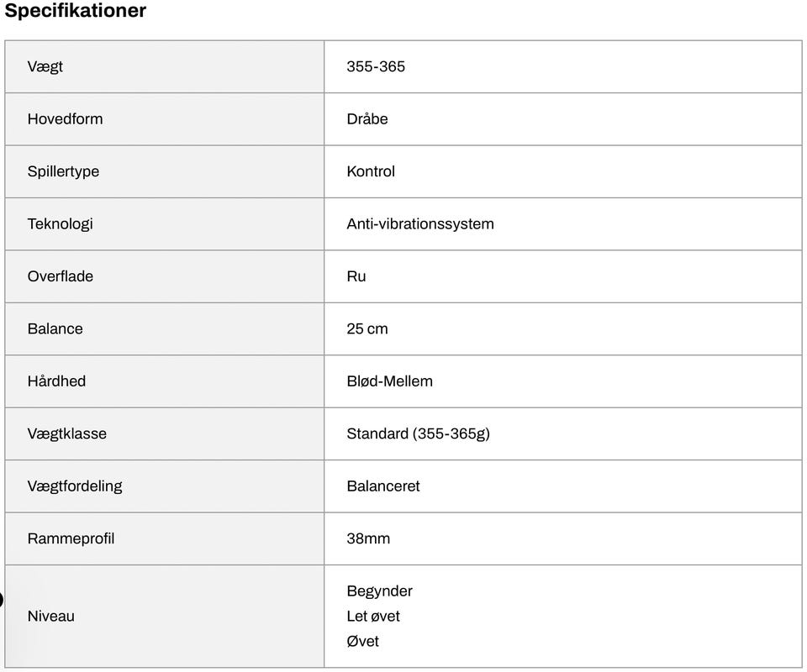
Task: Click the Specifikationer heading
Action: click(76, 11)
